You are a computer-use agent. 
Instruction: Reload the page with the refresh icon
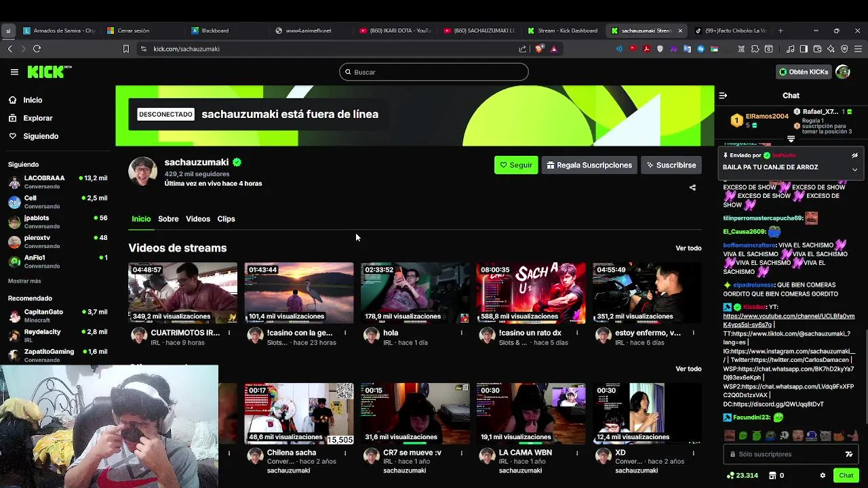[37, 49]
